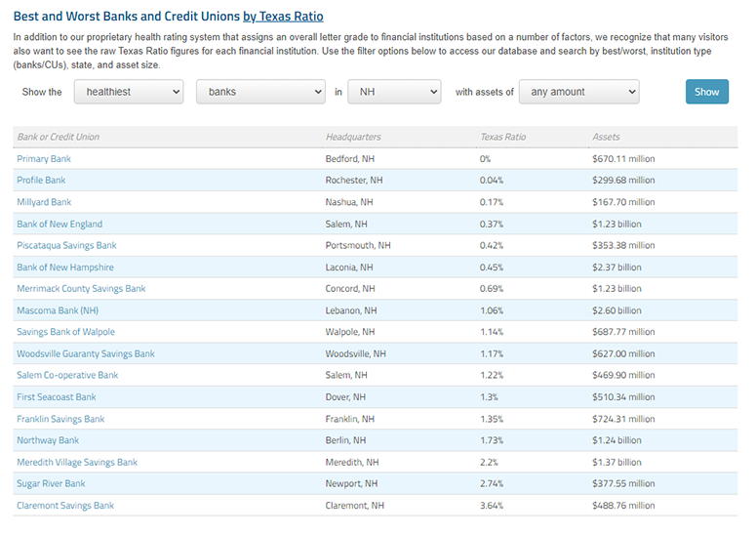Click the Show button
Screen dimensions: 756x535
[x=707, y=92]
